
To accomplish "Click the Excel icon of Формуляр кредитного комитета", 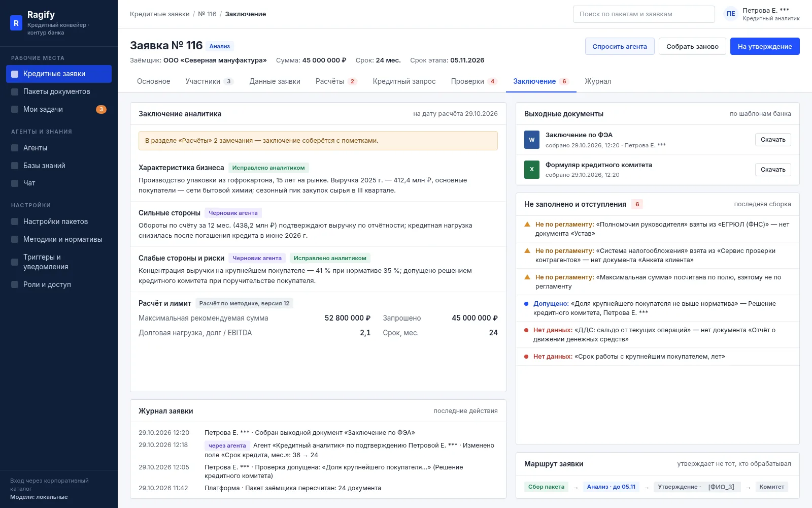I will tap(532, 170).
